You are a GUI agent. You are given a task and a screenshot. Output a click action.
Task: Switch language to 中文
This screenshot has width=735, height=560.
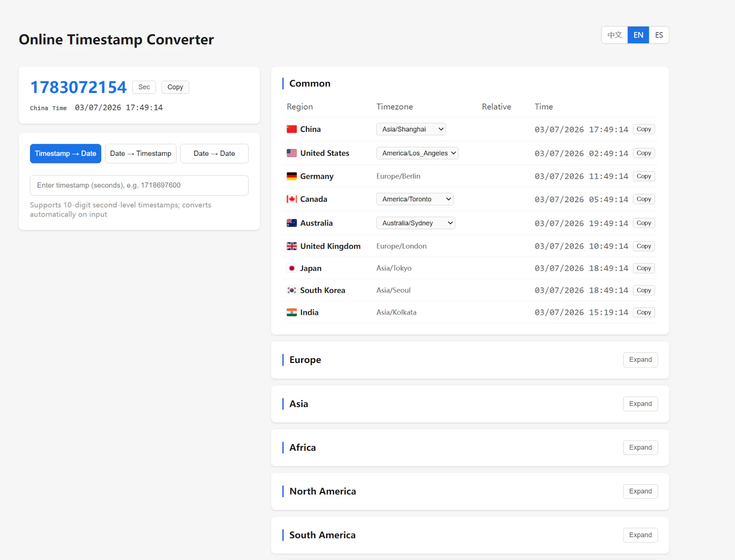coord(615,35)
